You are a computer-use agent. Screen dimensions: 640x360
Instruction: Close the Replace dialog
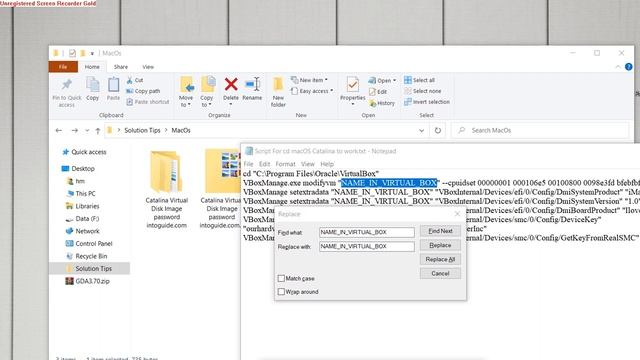click(457, 214)
